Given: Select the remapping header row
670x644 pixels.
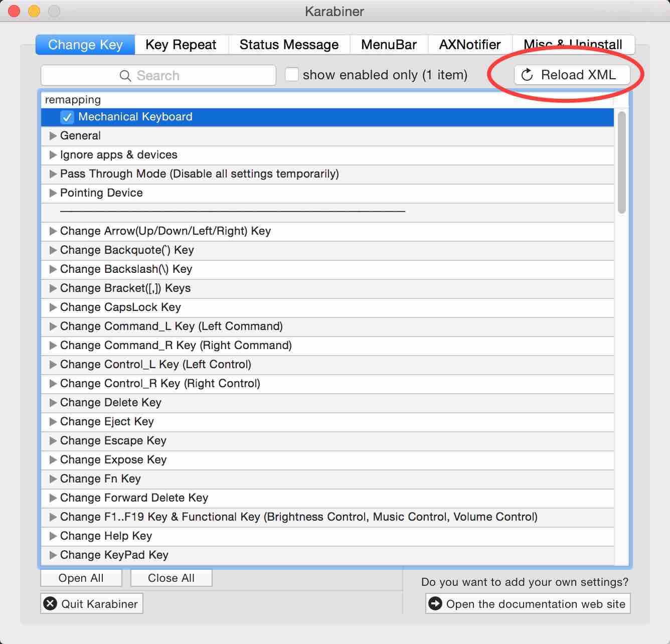Looking at the screenshot, I should [327, 100].
